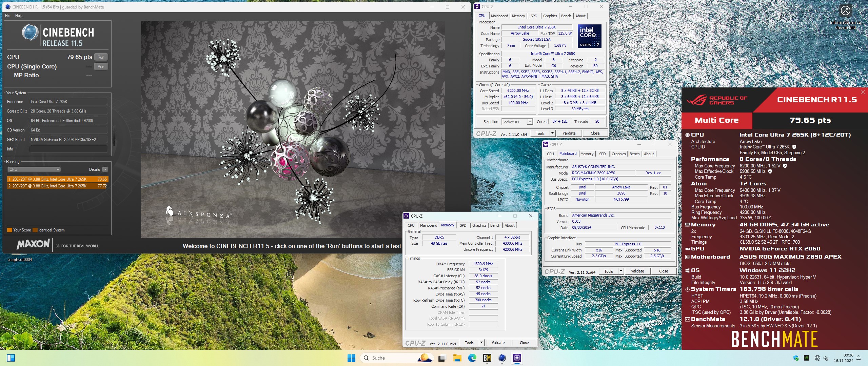Switch to BenchMate via BM taskbar icon
Viewport: 868px width, 366px height.
pos(487,358)
